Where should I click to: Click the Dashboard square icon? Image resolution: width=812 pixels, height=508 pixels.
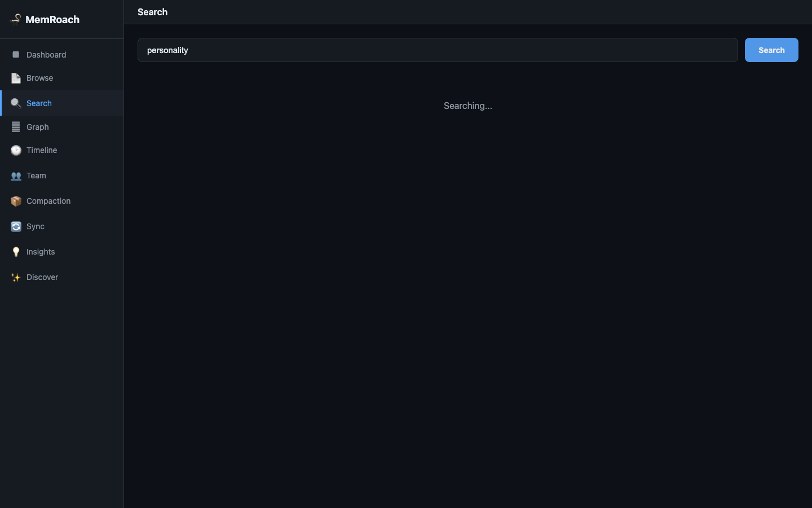click(16, 55)
